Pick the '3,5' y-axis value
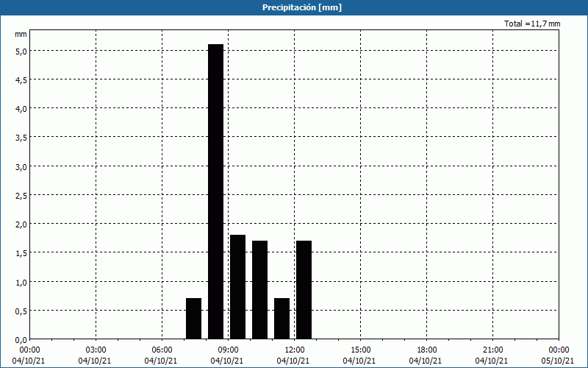 [21, 138]
